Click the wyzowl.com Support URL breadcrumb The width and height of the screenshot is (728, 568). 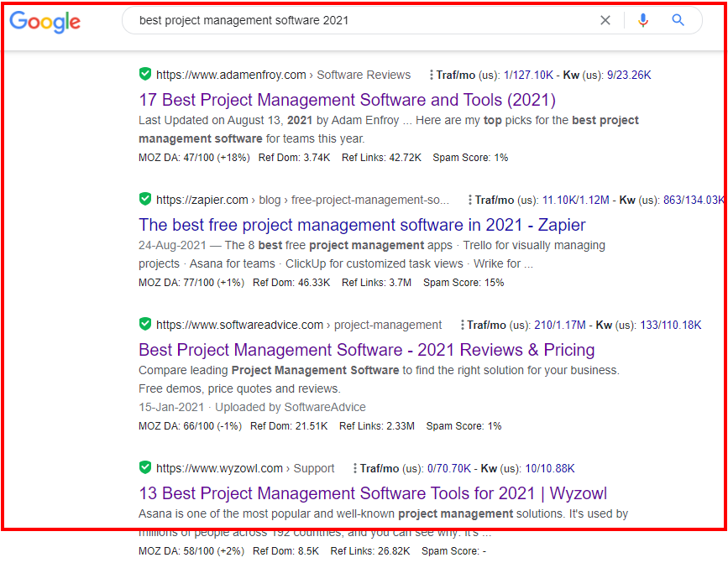coord(244,468)
